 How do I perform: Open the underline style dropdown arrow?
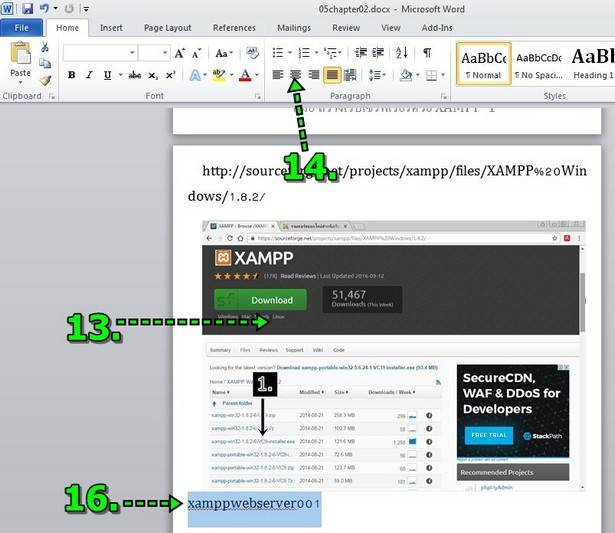pyautogui.click(x=120, y=75)
